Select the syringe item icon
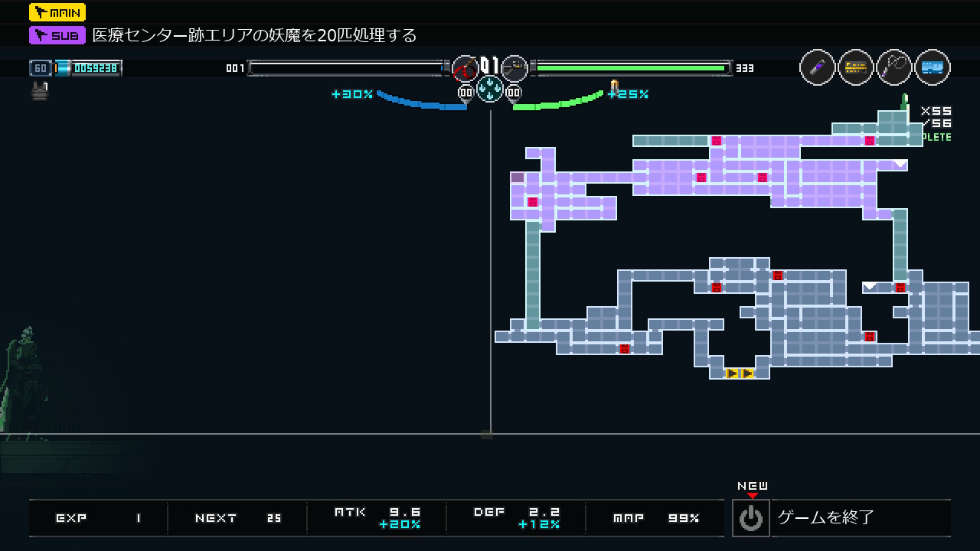Screen dimensions: 980x551 coord(817,67)
